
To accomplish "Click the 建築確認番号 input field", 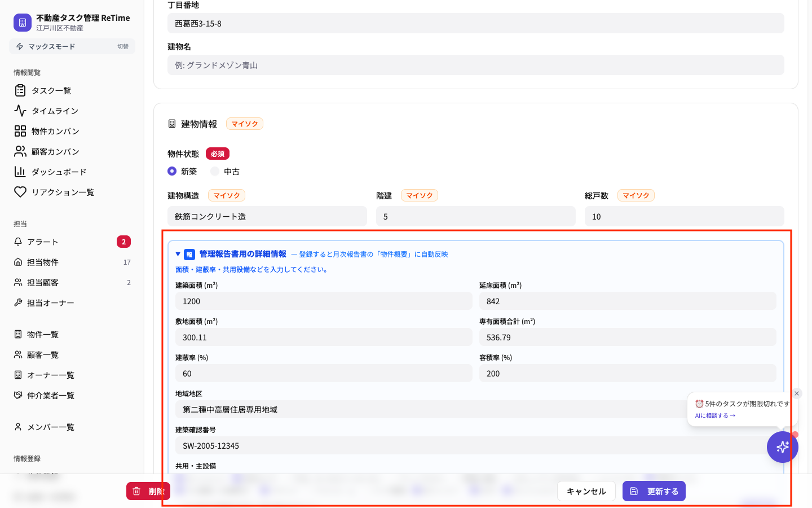I will click(476, 445).
